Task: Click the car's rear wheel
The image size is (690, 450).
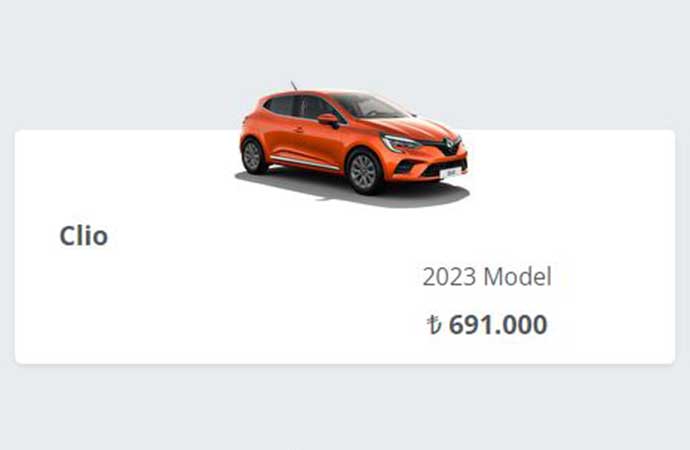Action: coord(253,156)
